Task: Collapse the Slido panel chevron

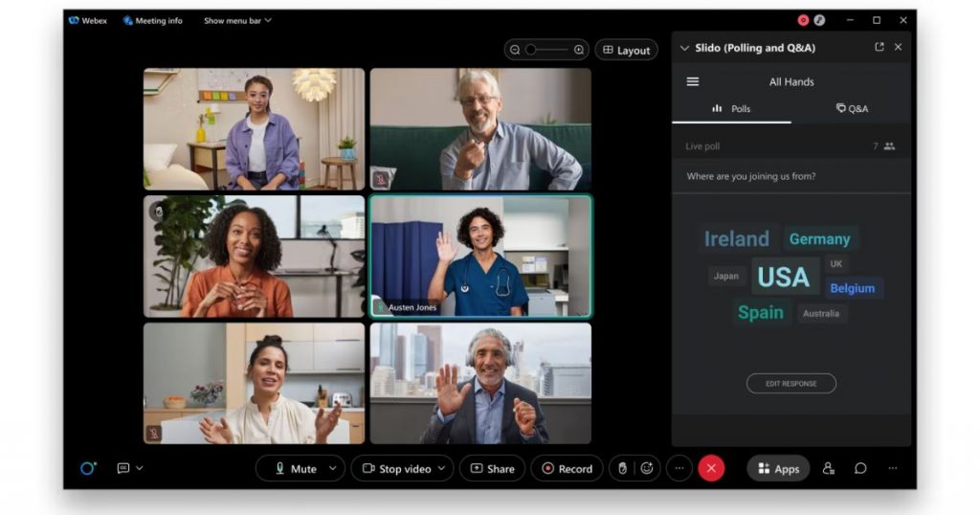Action: (684, 48)
